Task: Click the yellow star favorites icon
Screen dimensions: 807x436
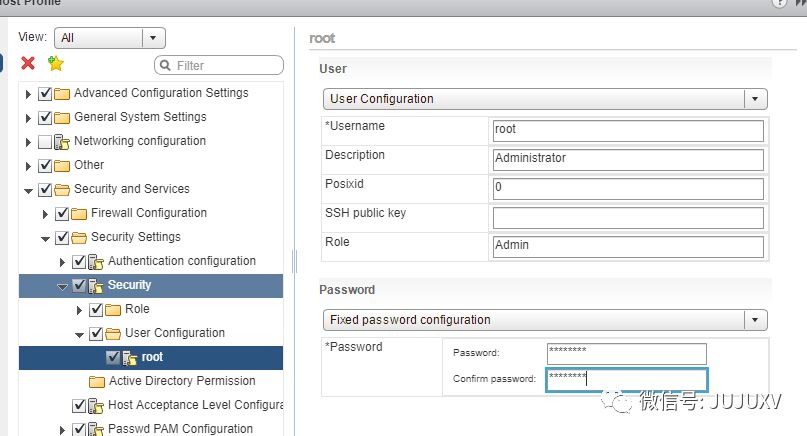Action: pyautogui.click(x=56, y=64)
